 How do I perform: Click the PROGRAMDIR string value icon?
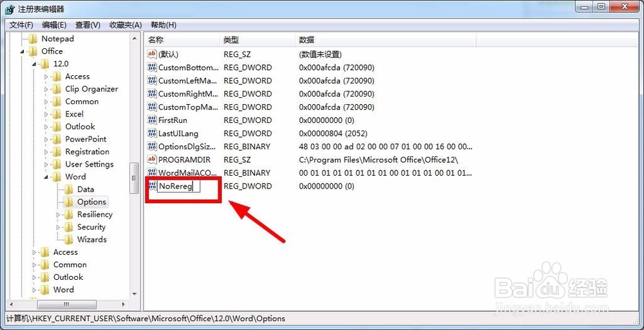pos(152,160)
